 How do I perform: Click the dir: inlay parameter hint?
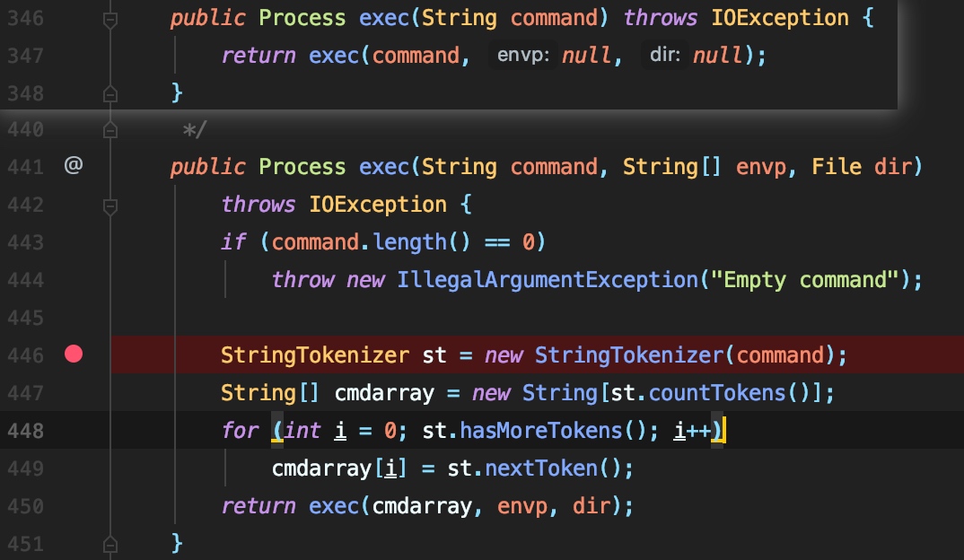pyautogui.click(x=665, y=56)
